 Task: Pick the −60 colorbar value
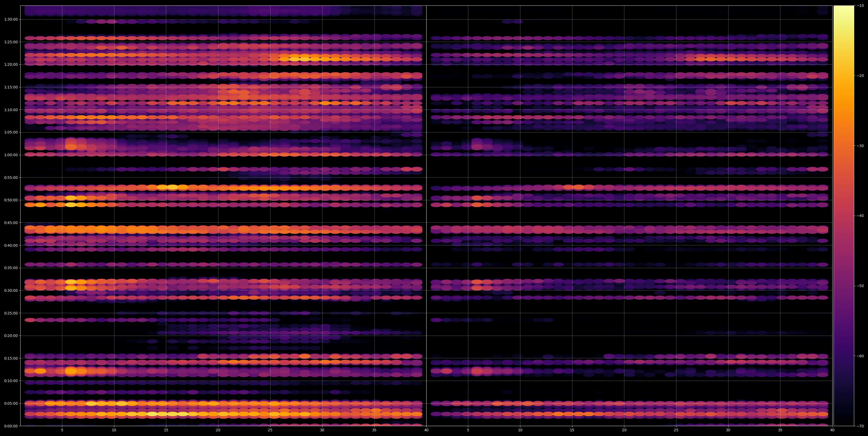tap(860, 356)
